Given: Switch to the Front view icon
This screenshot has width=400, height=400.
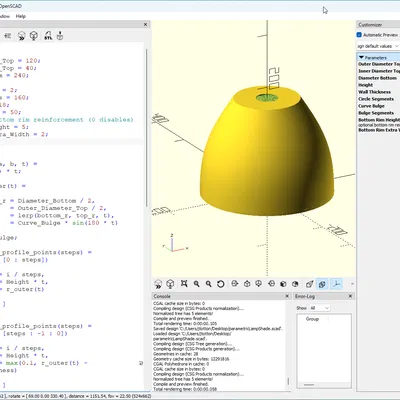Looking at the screenshot, I should [283, 284].
